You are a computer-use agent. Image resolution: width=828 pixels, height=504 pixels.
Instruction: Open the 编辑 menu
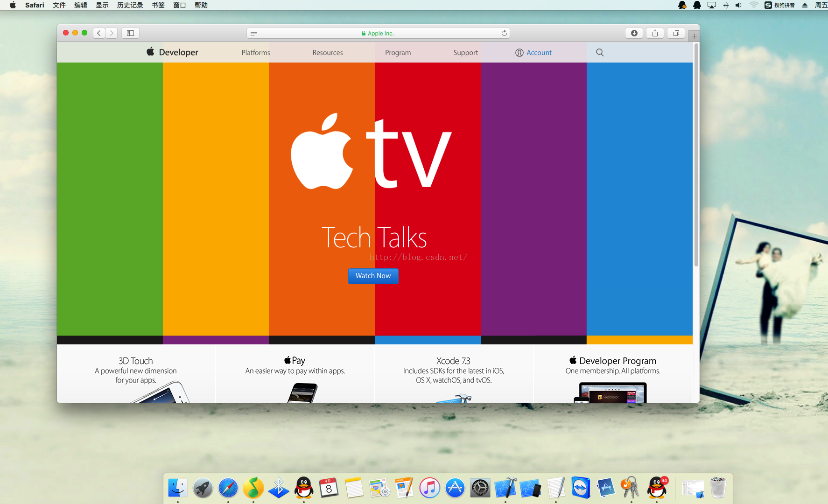[81, 5]
